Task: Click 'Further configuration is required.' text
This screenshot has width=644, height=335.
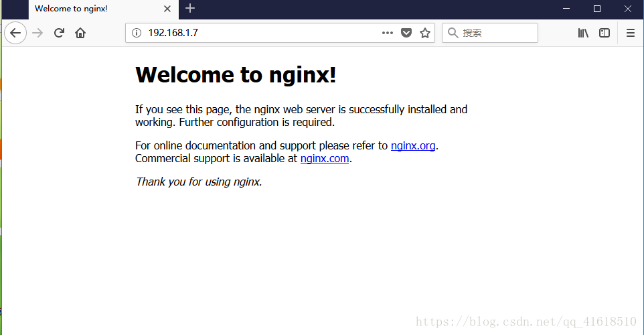Action: pyautogui.click(x=256, y=123)
